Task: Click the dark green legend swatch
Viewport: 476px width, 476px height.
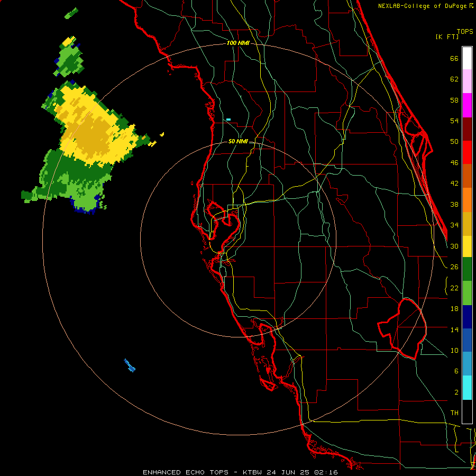Action: 467,269
